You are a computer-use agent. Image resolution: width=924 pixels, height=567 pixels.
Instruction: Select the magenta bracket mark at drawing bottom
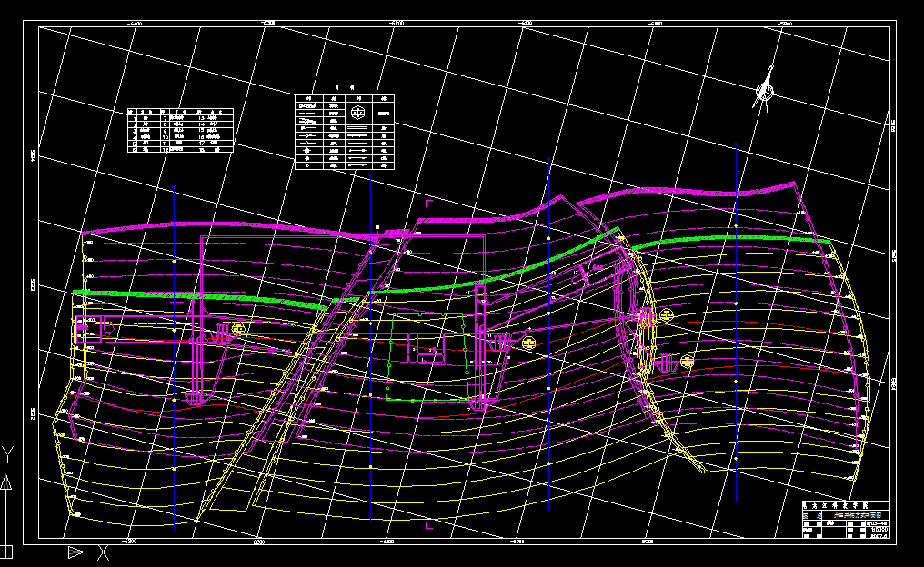coord(428,524)
